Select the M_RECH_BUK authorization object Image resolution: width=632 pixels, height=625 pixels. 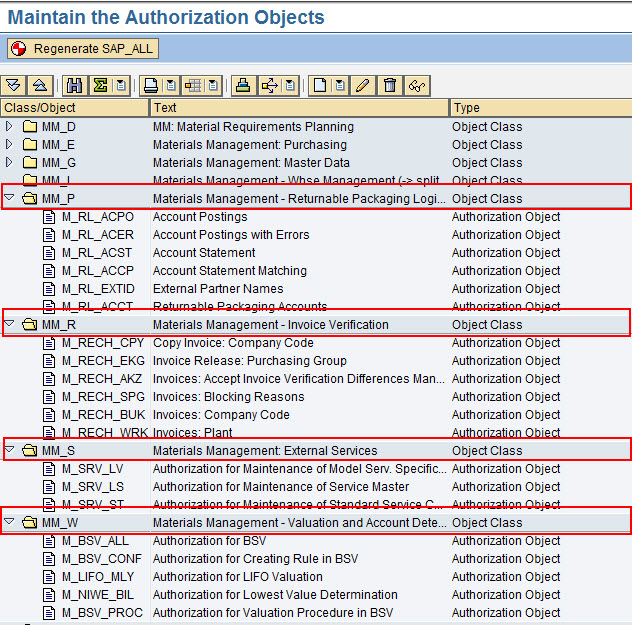103,415
